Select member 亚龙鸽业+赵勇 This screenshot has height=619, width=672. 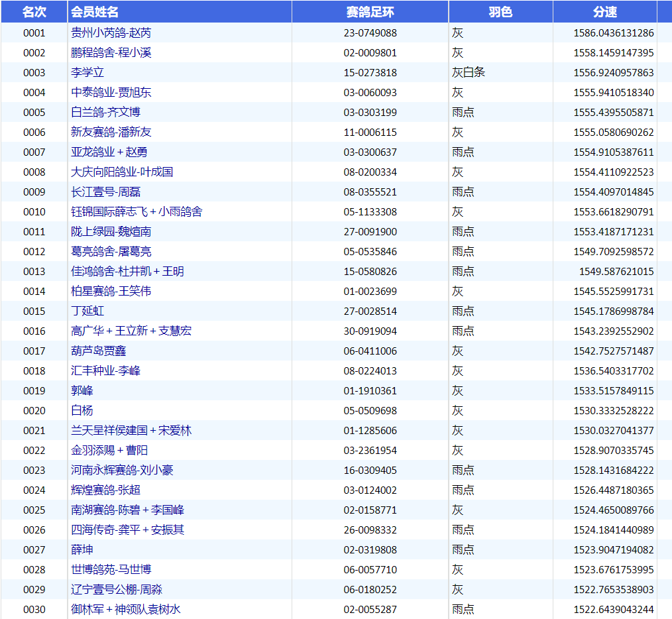(x=109, y=152)
